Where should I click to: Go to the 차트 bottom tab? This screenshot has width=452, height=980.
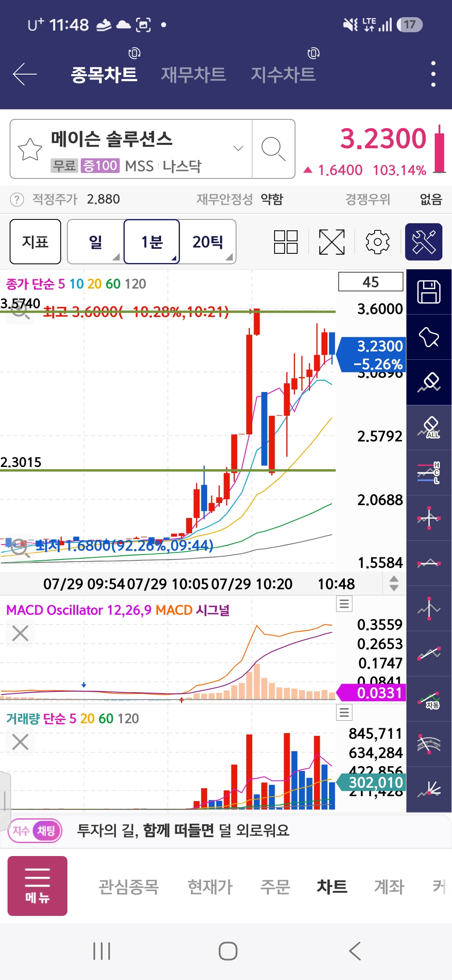click(332, 887)
